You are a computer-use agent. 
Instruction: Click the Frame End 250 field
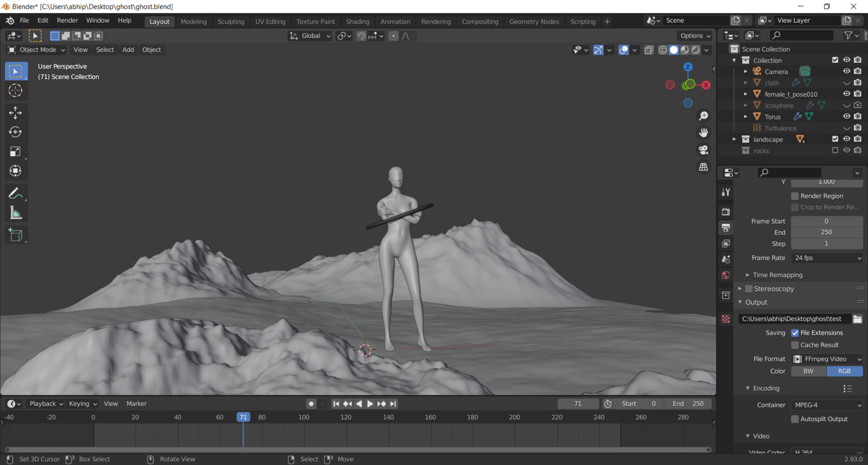tap(827, 232)
